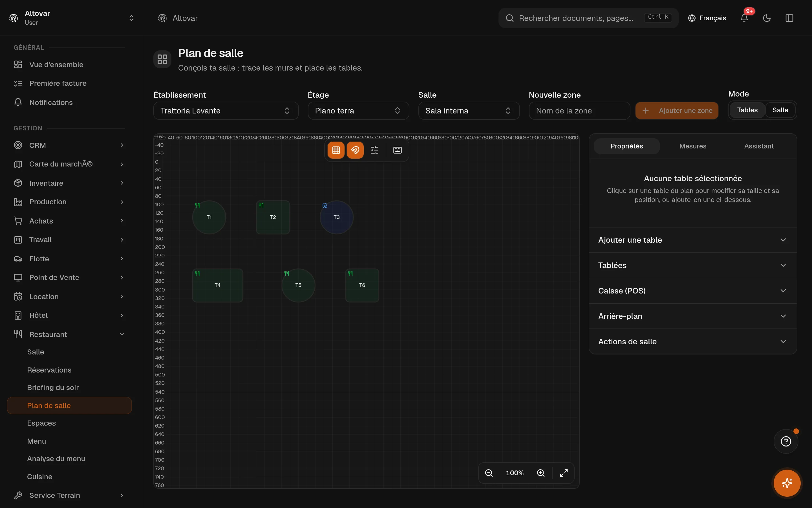
Task: Expand Location menu
Action: coord(69,297)
